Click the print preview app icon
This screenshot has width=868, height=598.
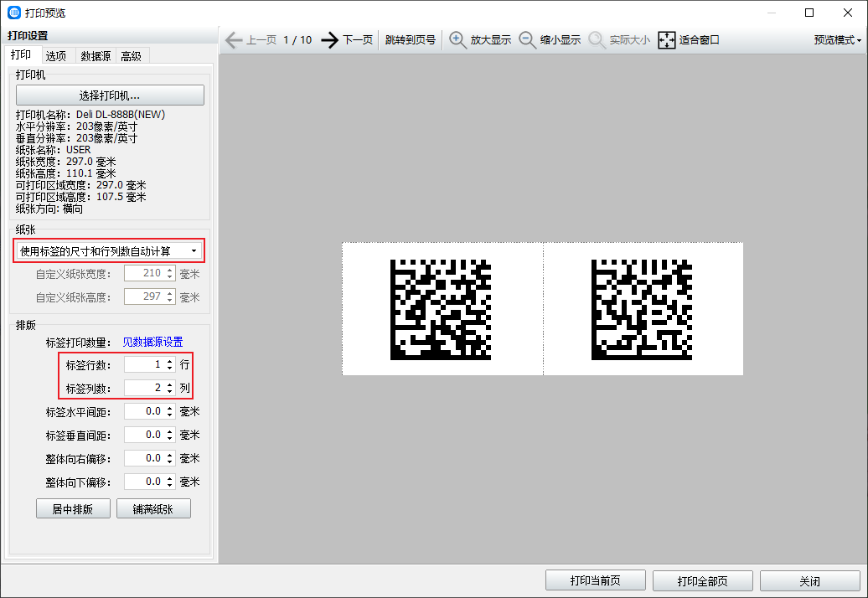pyautogui.click(x=14, y=13)
